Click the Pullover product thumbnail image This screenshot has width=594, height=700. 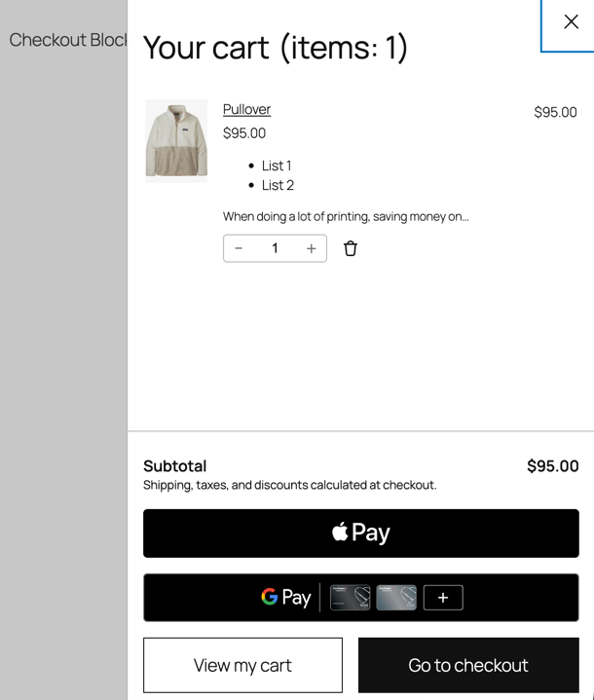(176, 140)
